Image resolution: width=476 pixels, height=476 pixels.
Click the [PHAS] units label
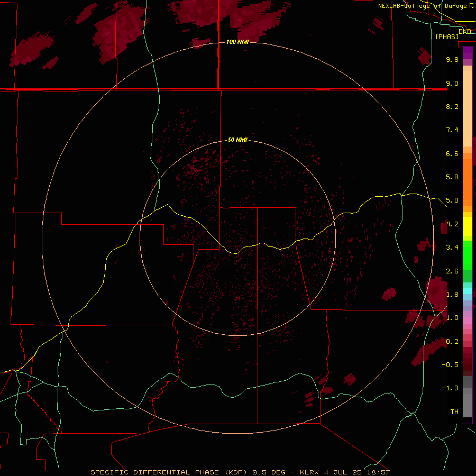(447, 36)
